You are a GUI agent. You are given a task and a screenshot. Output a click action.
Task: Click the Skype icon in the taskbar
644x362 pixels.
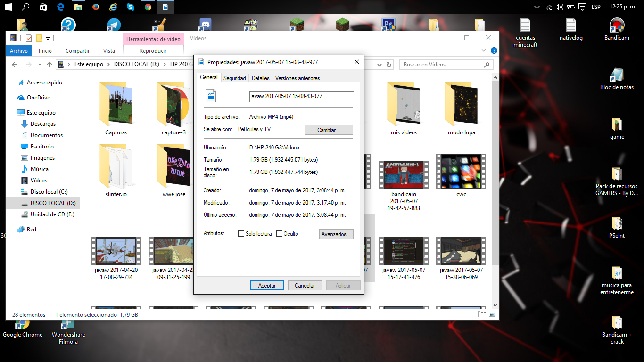pos(131,7)
